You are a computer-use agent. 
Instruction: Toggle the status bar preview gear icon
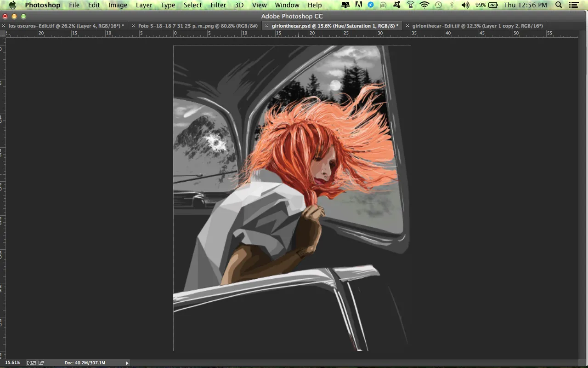31,362
